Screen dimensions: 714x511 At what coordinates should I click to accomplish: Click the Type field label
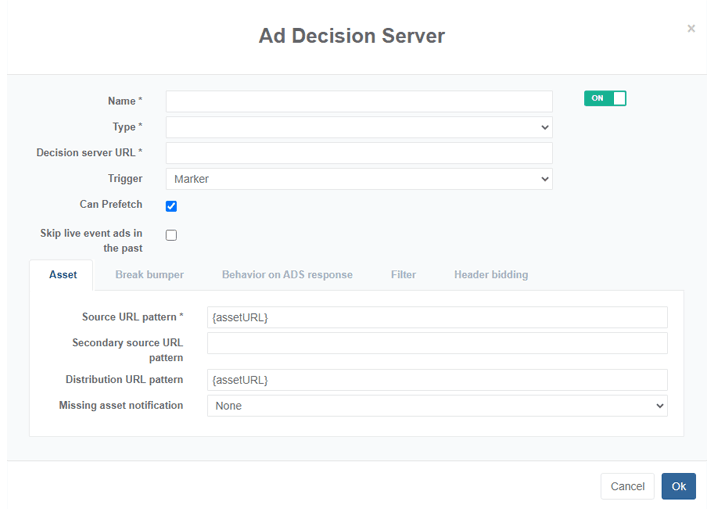click(128, 127)
